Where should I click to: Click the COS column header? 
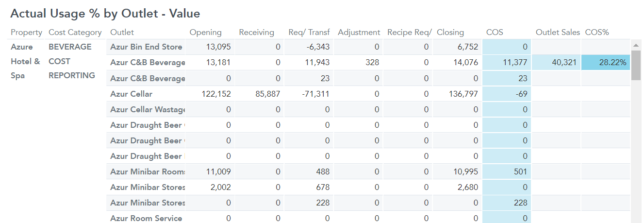(x=495, y=33)
